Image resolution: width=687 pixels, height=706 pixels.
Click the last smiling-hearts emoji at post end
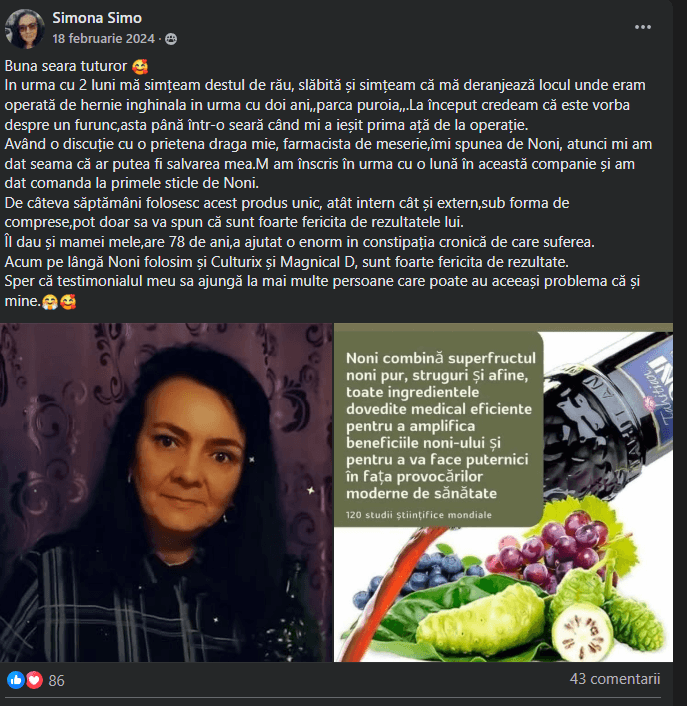point(68,302)
